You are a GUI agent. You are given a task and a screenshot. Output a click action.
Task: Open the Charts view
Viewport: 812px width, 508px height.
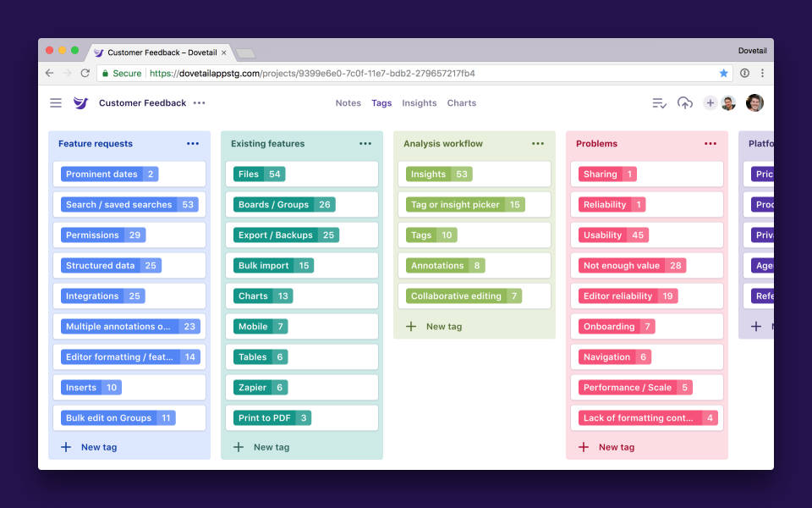coord(461,102)
